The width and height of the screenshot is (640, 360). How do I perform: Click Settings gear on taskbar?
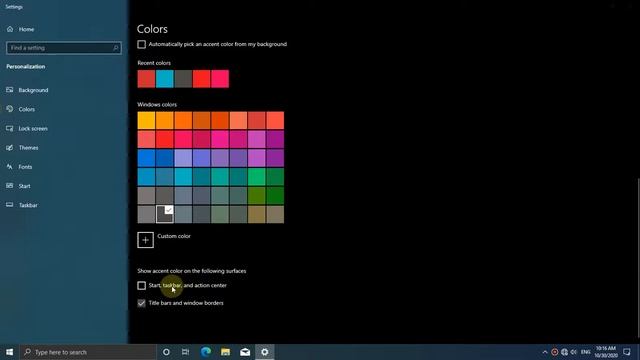coord(264,352)
